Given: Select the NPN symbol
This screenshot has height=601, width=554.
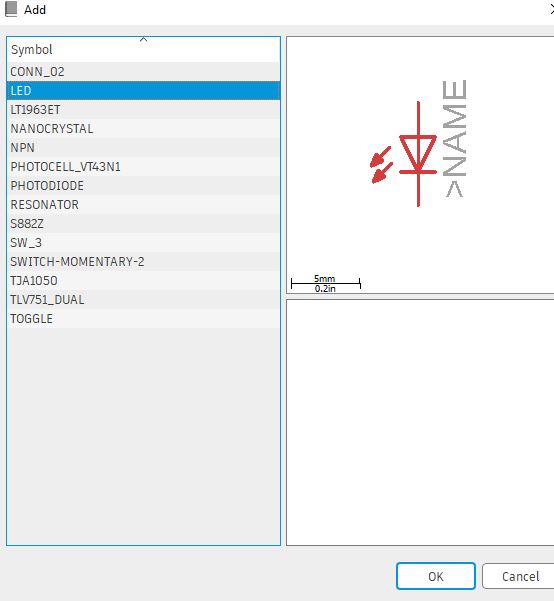Looking at the screenshot, I should click(143, 148).
